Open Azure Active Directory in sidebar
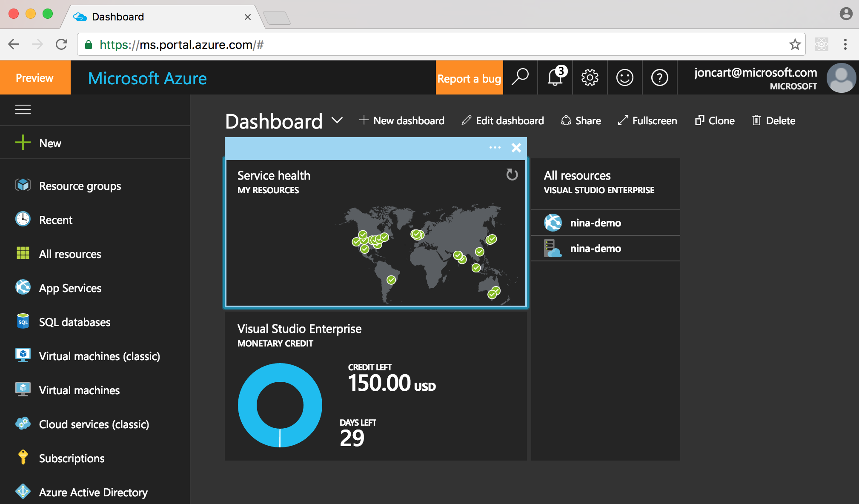The width and height of the screenshot is (859, 504). (93, 493)
